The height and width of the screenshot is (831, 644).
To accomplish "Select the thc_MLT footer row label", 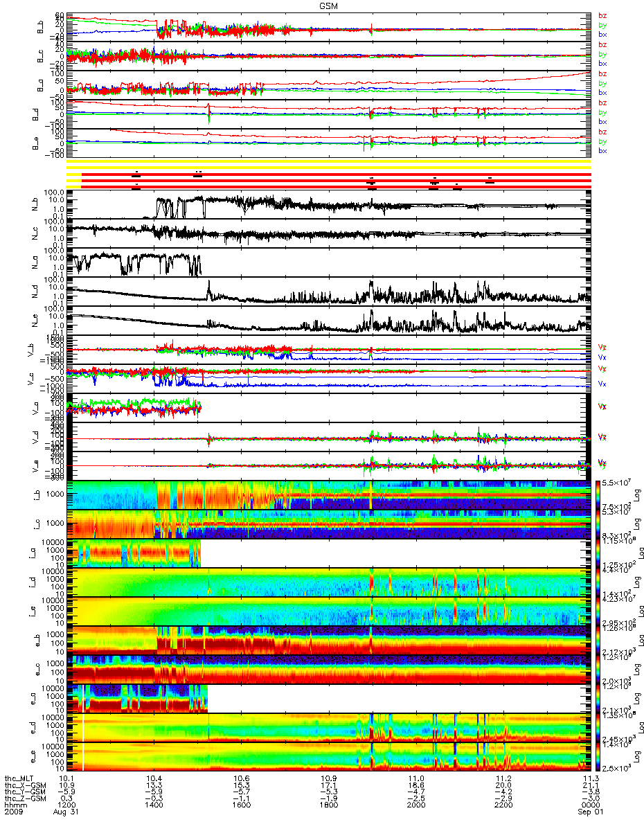I will (x=19, y=779).
